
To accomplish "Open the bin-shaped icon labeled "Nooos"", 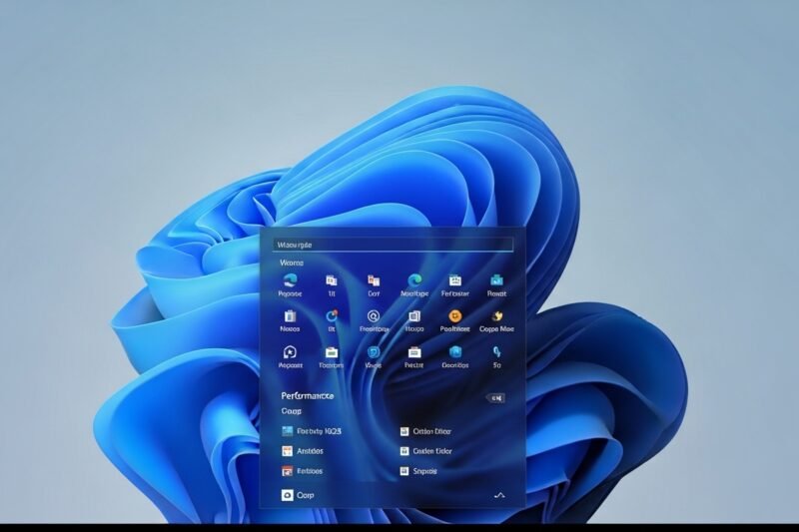I will [x=290, y=320].
